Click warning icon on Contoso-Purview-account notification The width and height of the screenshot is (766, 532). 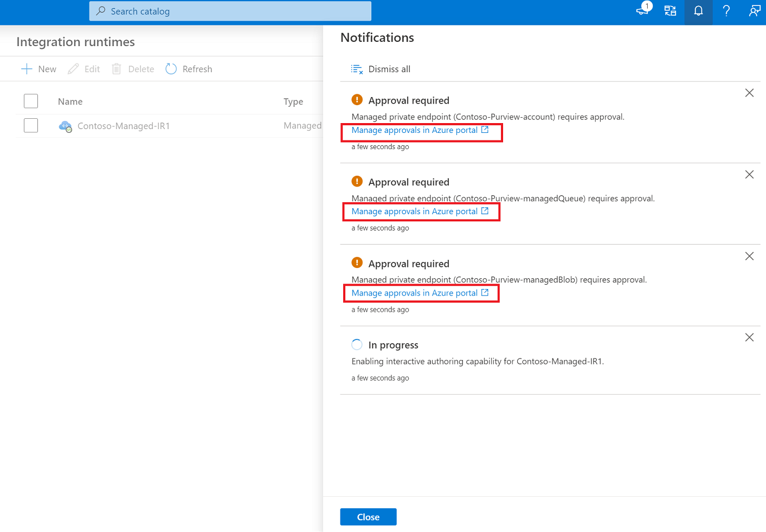click(357, 100)
